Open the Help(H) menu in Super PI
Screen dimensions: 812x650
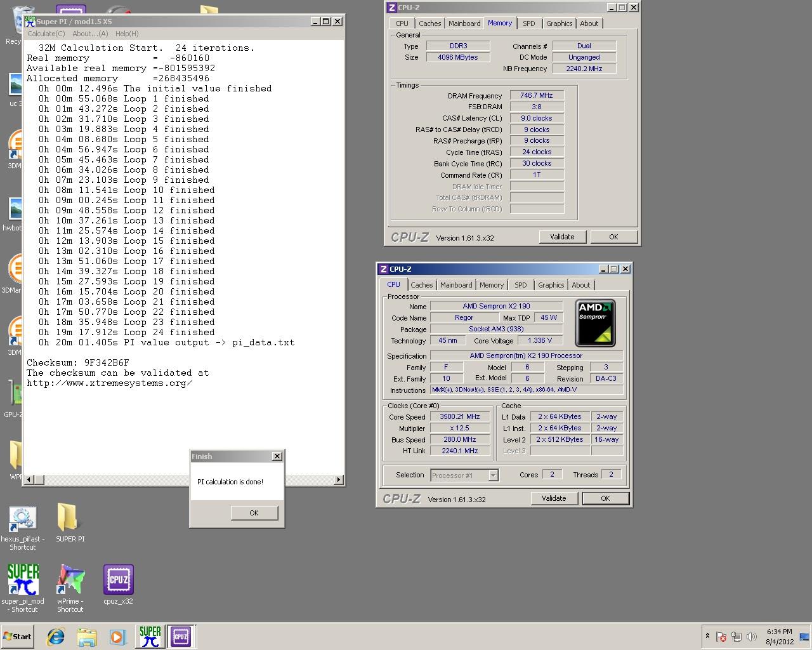click(127, 34)
